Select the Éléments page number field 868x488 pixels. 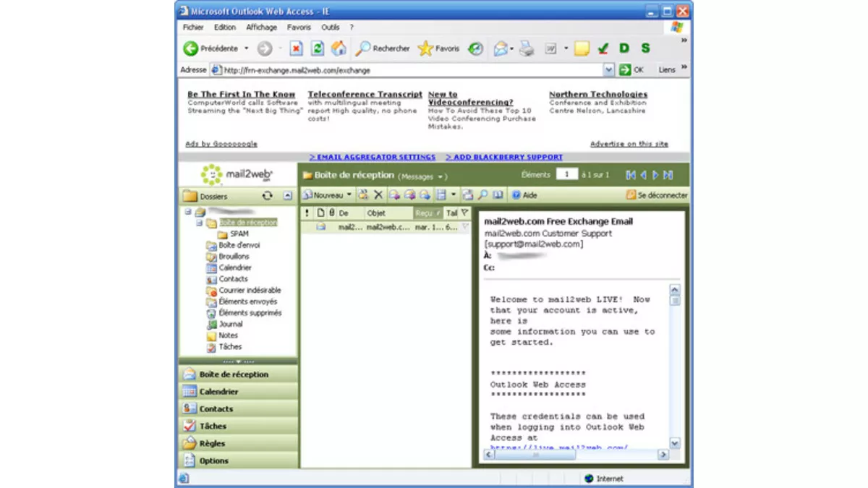pos(567,174)
